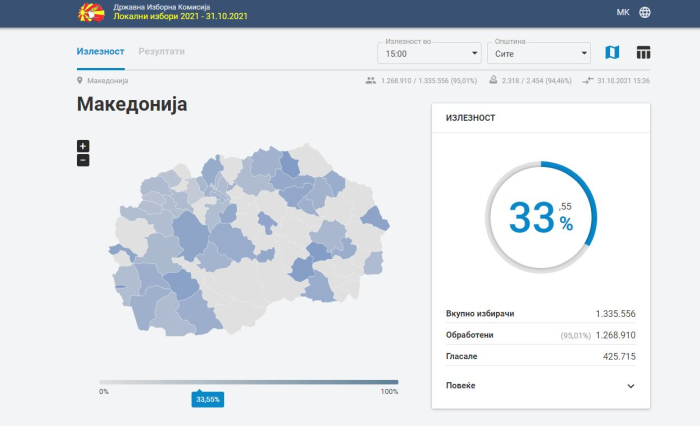The height and width of the screenshot is (426, 700).
Task: Click the 33.55% turnout circle chart
Action: tap(541, 216)
